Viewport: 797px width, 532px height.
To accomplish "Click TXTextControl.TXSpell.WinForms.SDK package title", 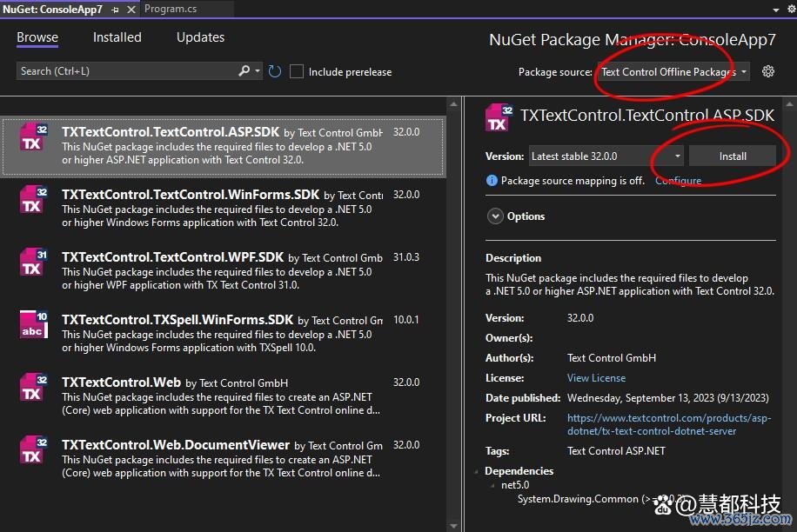I will [177, 319].
